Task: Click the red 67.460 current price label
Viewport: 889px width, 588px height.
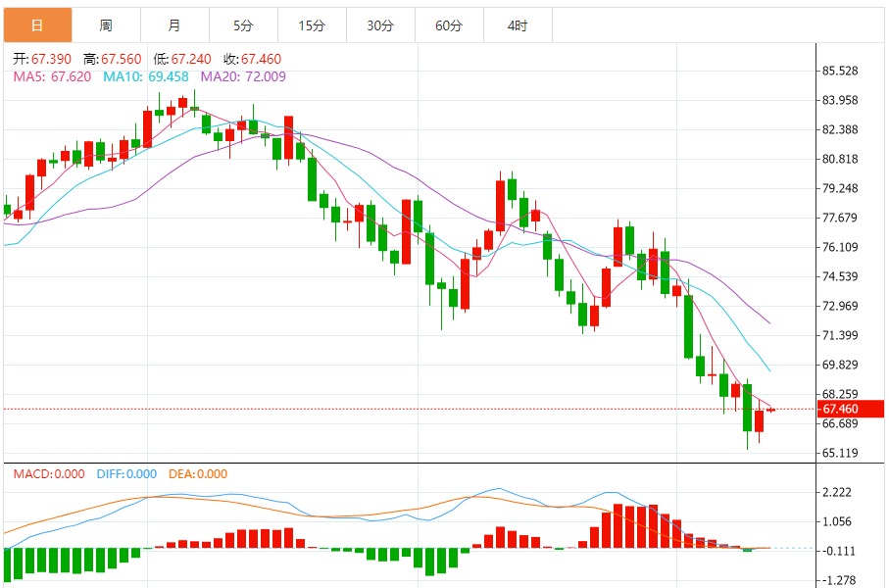Action: (851, 409)
